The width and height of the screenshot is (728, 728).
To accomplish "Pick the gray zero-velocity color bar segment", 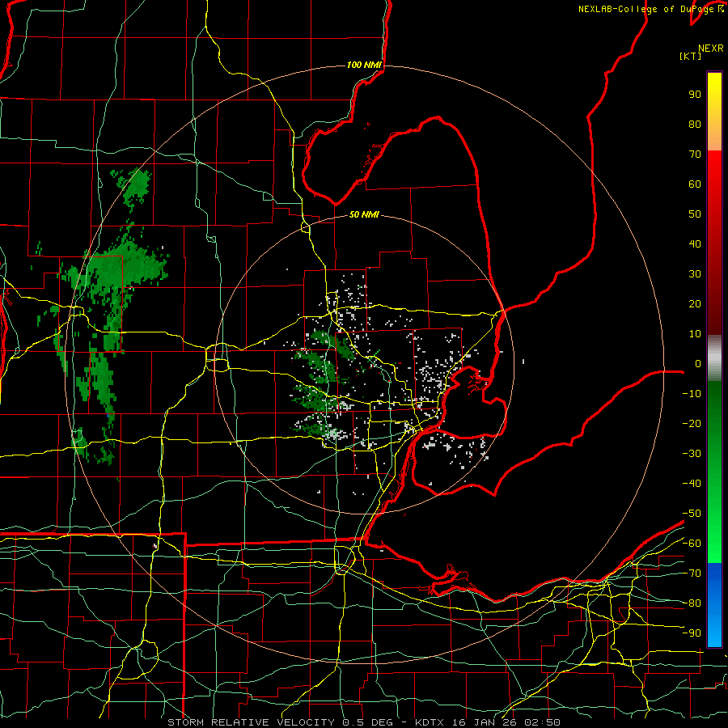I will pyautogui.click(x=714, y=358).
